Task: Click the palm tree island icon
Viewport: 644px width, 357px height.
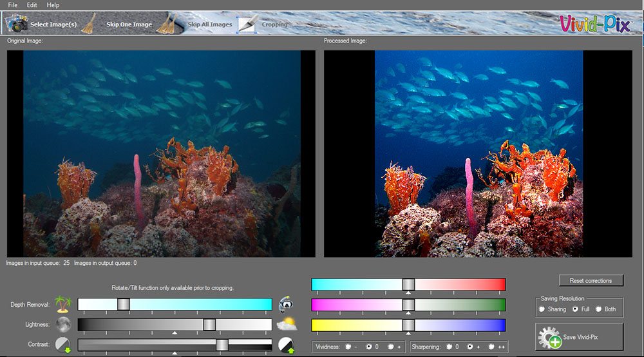Action: (x=62, y=304)
